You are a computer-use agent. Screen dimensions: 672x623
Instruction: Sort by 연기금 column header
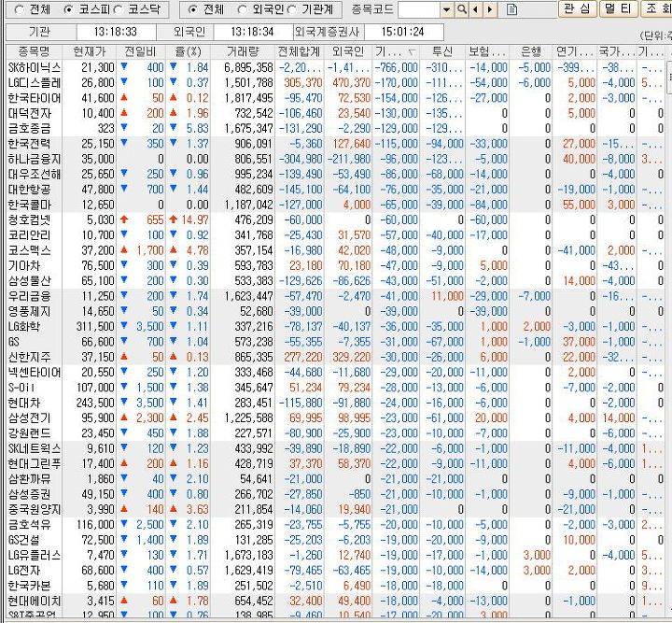point(575,52)
